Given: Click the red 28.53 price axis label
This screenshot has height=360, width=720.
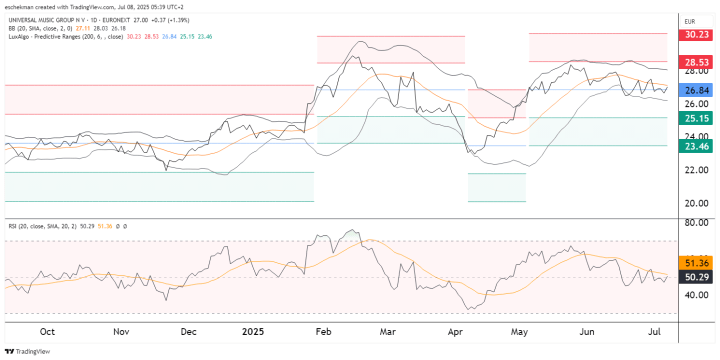Looking at the screenshot, I should [697, 62].
